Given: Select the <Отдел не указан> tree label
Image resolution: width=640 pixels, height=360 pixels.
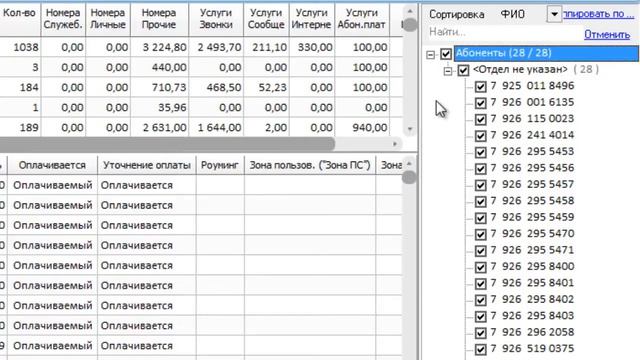Looking at the screenshot, I should click(520, 70).
